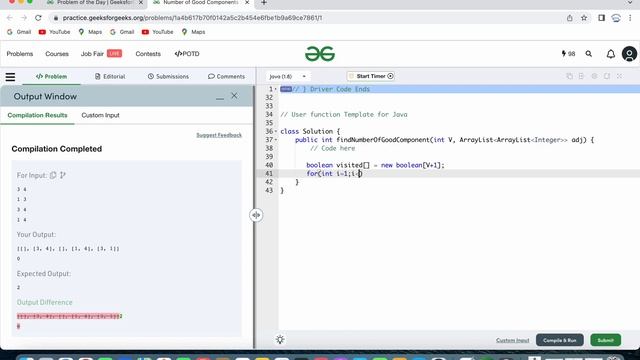The height and width of the screenshot is (360, 640).
Task: Open first Maps bookmark
Action: click(x=90, y=32)
